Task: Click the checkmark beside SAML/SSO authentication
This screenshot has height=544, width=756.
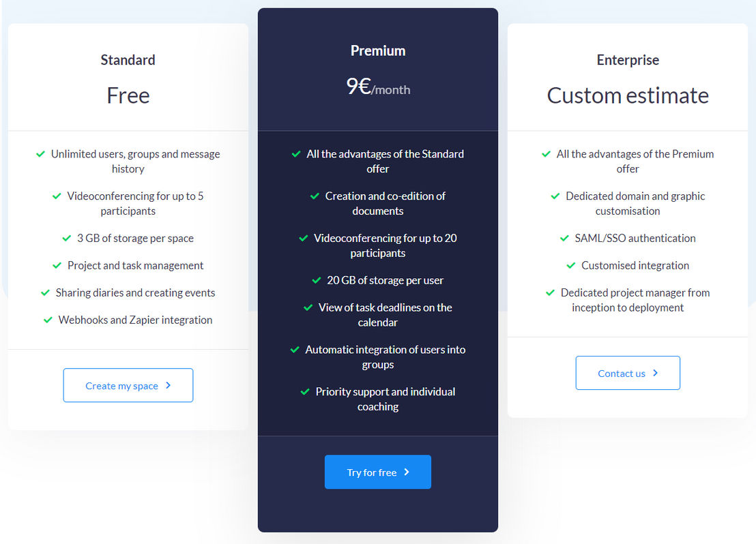Action: coord(564,238)
